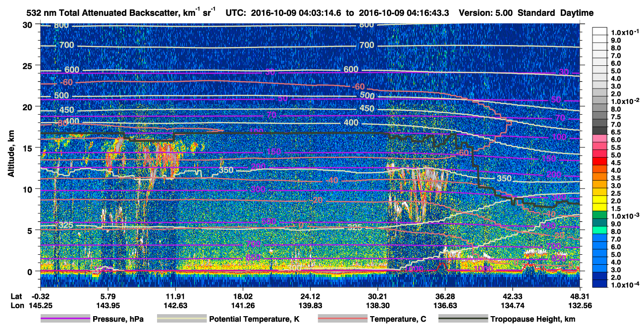Click the latitude value 5.79

[107, 296]
